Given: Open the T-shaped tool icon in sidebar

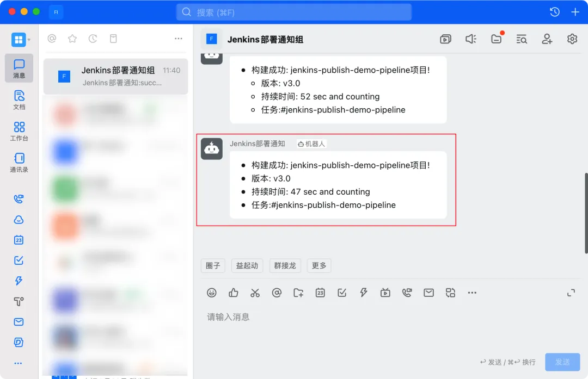Looking at the screenshot, I should pyautogui.click(x=19, y=301).
